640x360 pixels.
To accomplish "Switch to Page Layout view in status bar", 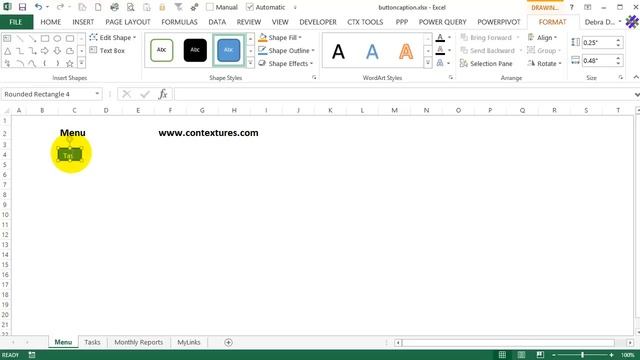I will pos(521,355).
